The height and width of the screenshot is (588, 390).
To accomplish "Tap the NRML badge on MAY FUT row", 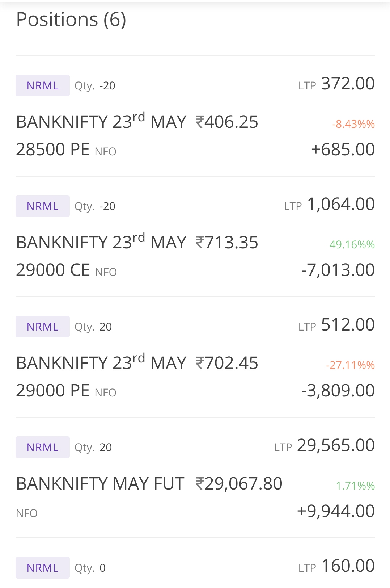I will 43,447.
